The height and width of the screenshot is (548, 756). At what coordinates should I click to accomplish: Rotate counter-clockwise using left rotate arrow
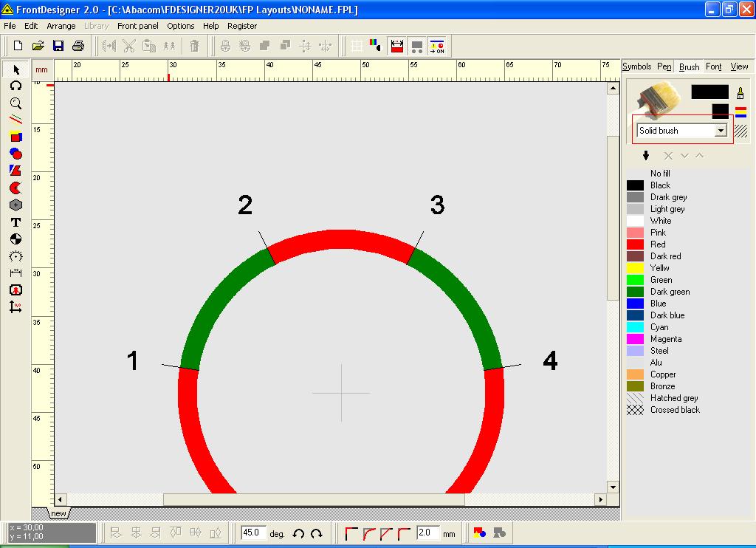(298, 533)
